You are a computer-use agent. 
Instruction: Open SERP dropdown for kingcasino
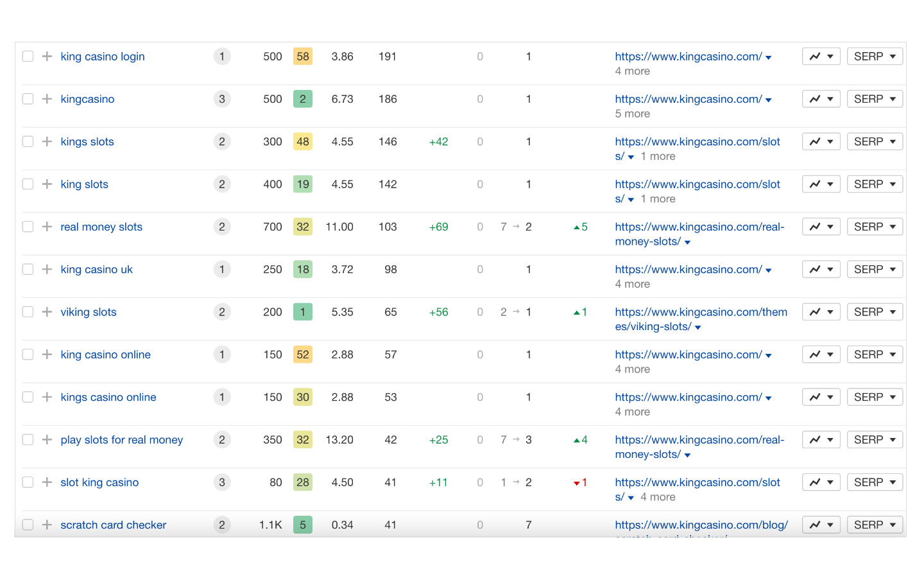(875, 99)
